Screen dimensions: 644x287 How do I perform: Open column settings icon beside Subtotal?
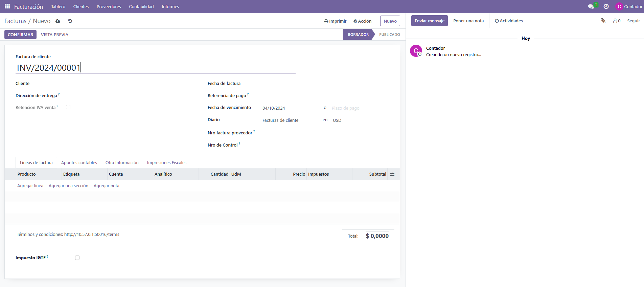(x=392, y=174)
